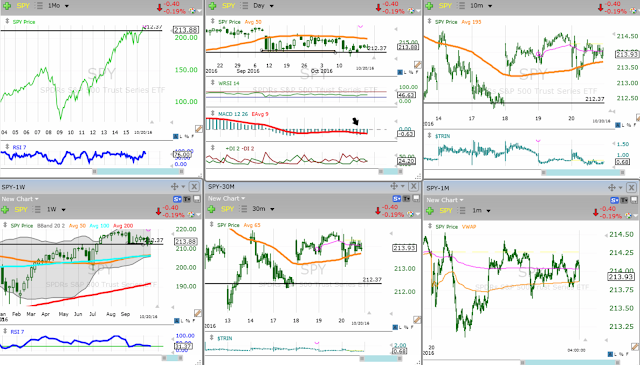Click the time-range slider under monthly RSI
This screenshot has width=640, height=365.
[x=138, y=171]
